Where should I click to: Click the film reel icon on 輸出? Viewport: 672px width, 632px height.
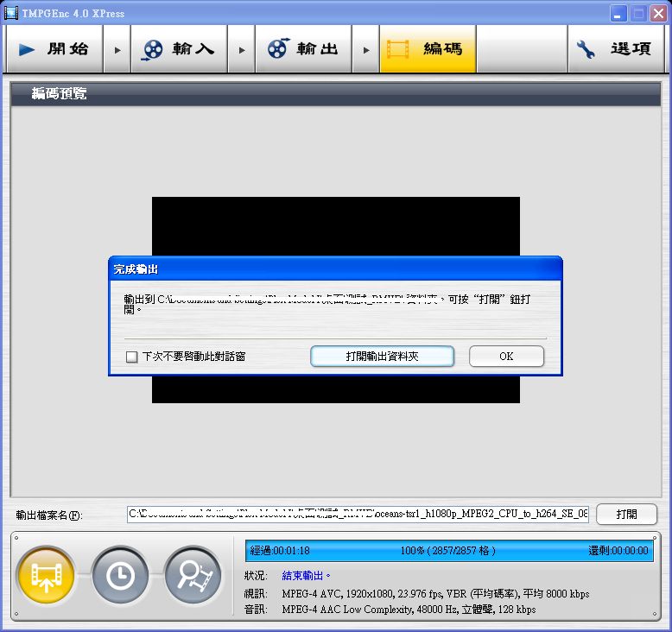click(278, 48)
